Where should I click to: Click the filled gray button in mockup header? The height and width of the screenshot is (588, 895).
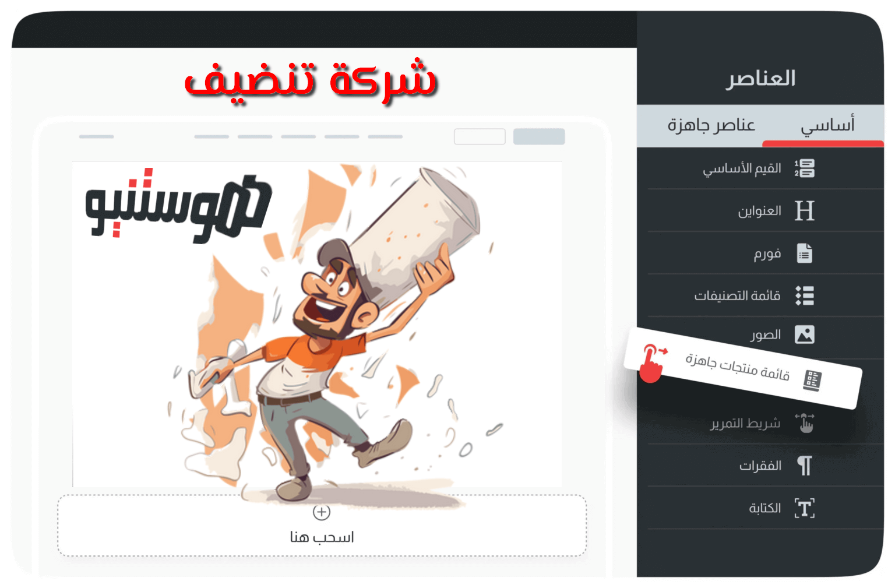click(539, 136)
